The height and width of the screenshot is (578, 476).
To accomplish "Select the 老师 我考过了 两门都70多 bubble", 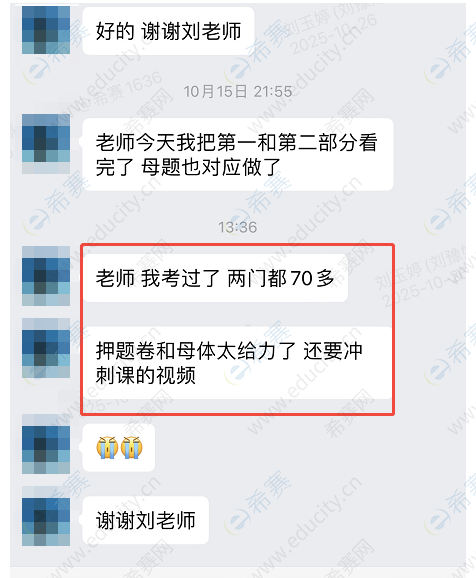I will pos(215,278).
